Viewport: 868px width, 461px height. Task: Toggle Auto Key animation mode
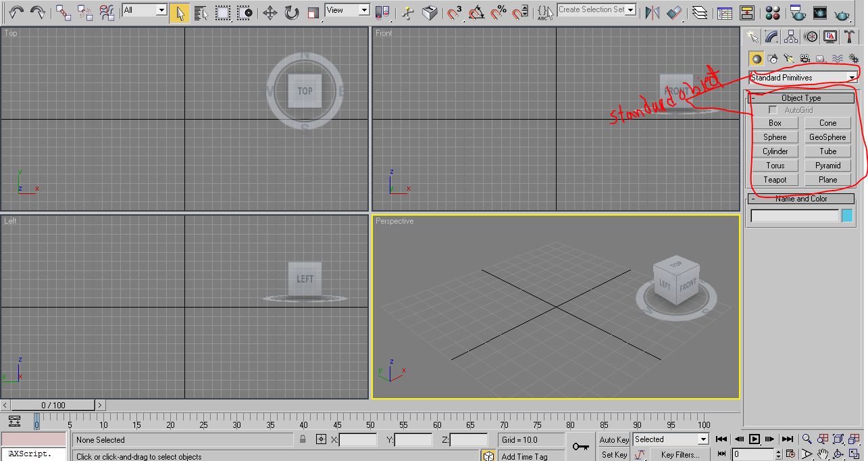point(613,439)
